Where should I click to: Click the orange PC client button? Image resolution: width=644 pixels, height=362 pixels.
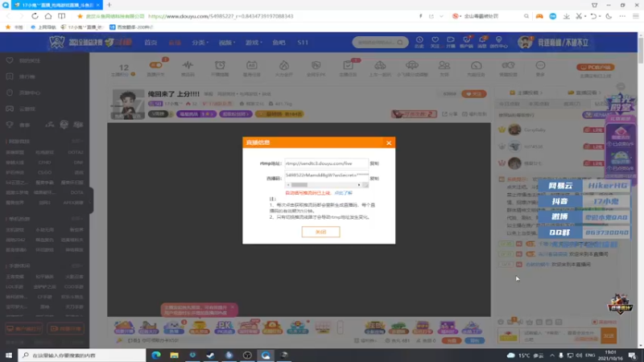point(596,68)
